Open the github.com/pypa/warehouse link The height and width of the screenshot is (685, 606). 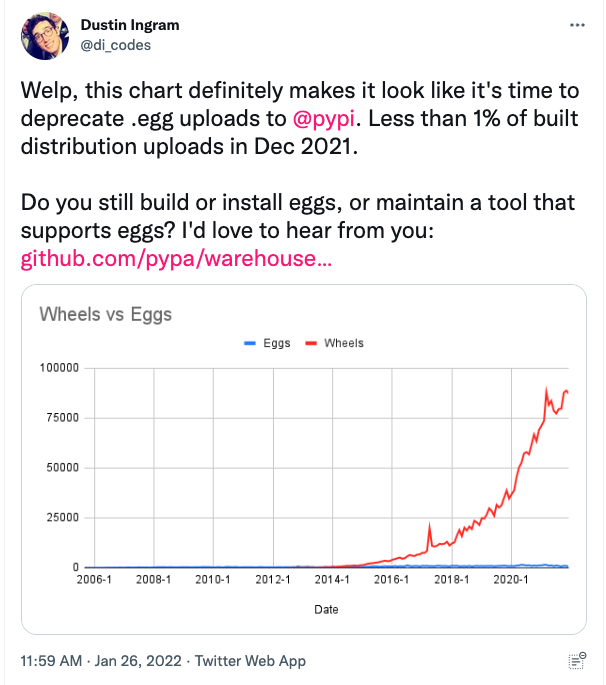click(x=176, y=261)
